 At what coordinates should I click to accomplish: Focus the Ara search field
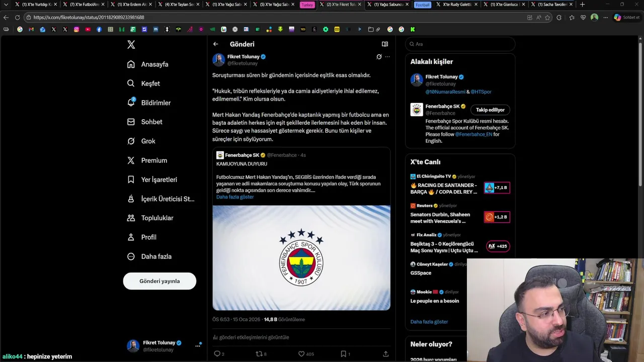[460, 44]
